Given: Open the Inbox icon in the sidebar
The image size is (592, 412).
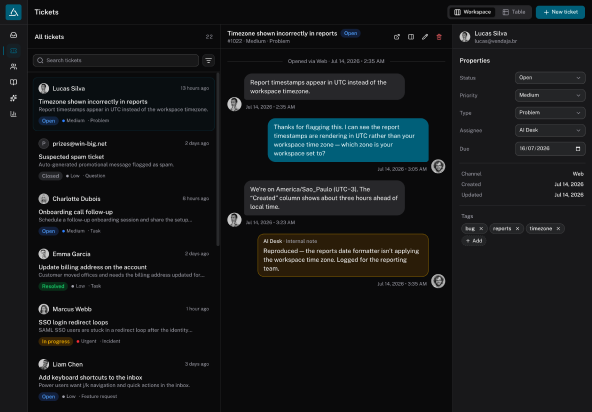Looking at the screenshot, I should click(14, 35).
